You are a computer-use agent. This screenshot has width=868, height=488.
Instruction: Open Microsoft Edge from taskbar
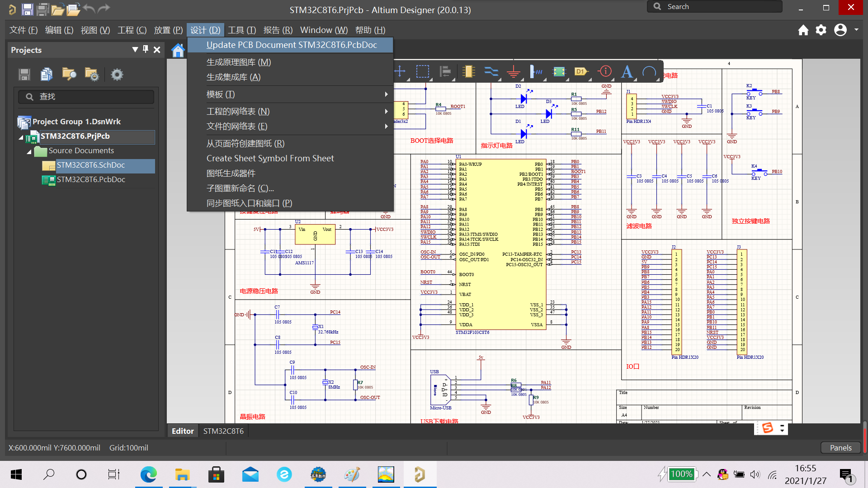(x=148, y=474)
